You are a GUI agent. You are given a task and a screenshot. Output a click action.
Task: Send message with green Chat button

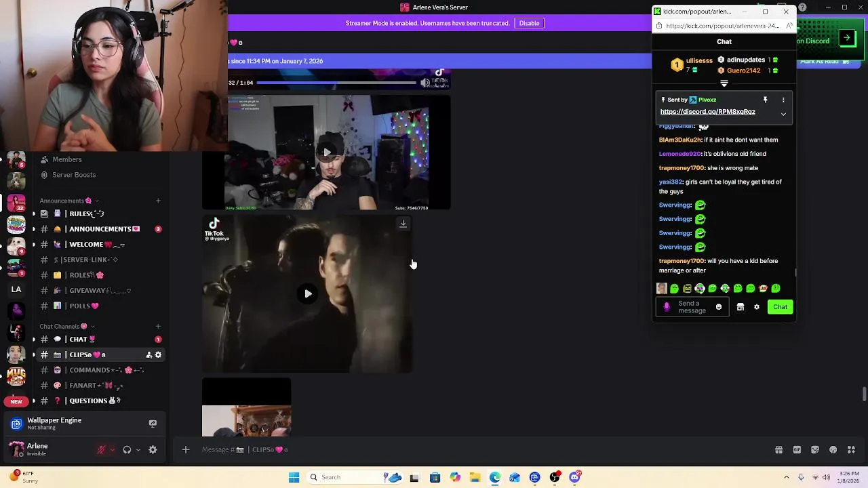pos(781,307)
